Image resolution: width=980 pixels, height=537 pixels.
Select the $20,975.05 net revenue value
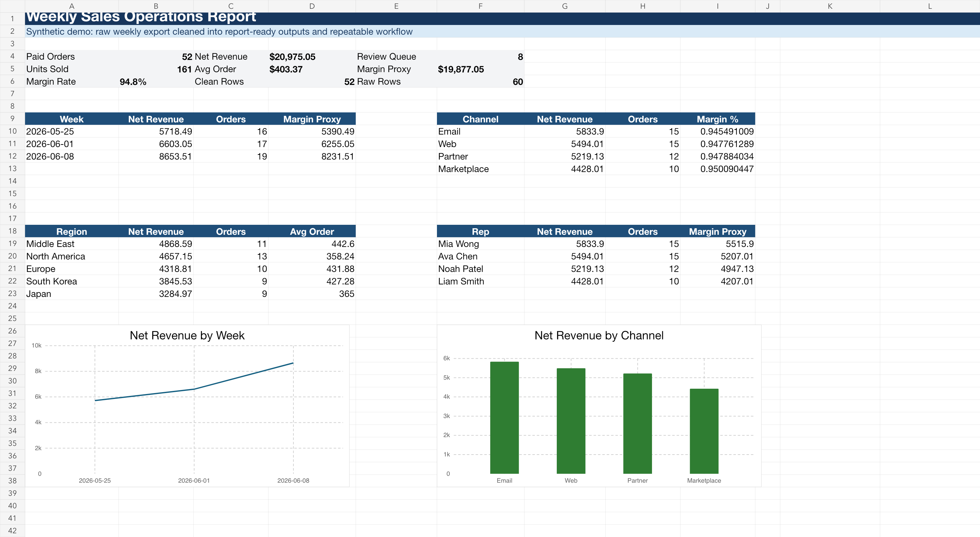click(x=312, y=56)
